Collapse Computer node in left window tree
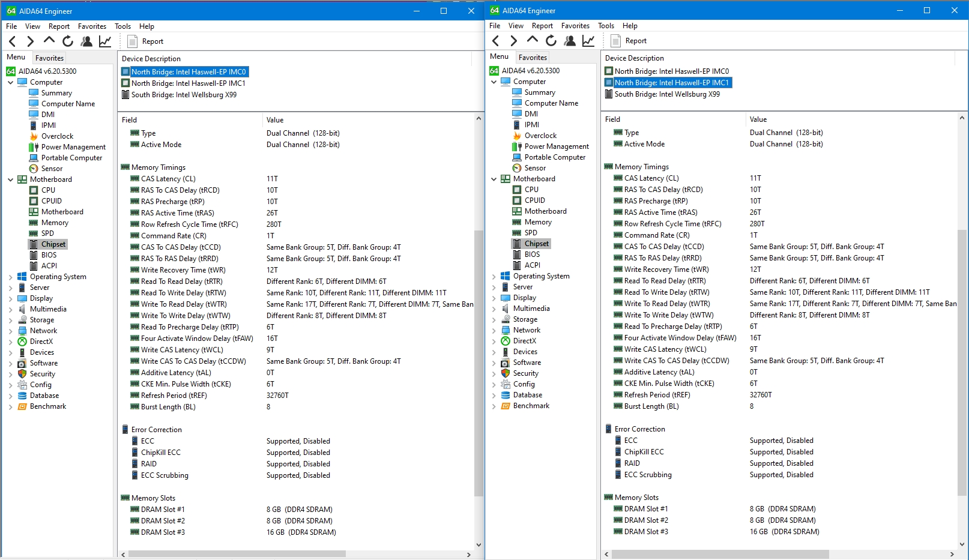 pos(10,82)
